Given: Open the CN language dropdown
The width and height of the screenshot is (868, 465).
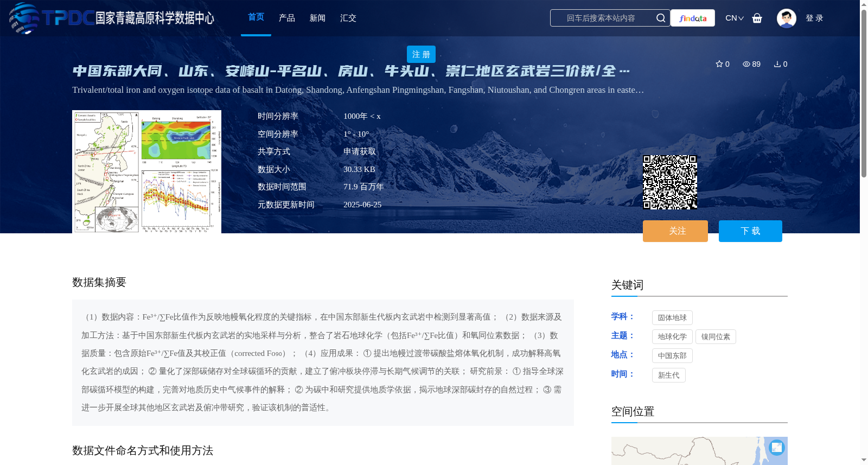Looking at the screenshot, I should (x=735, y=18).
